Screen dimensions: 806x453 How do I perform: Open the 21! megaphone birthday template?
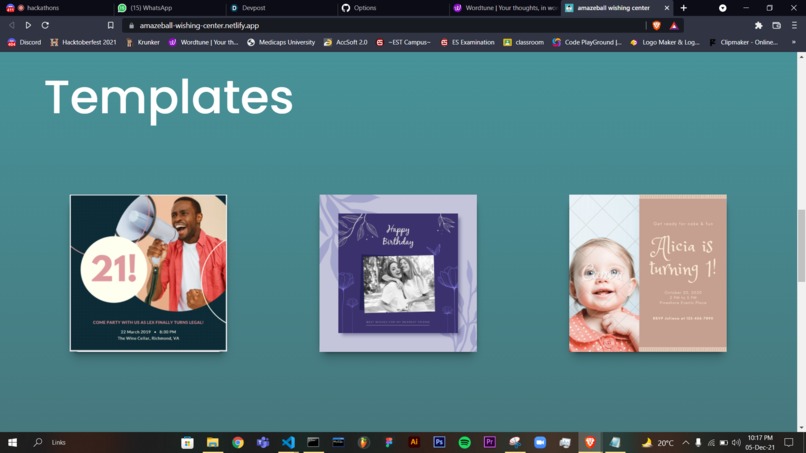pos(148,273)
